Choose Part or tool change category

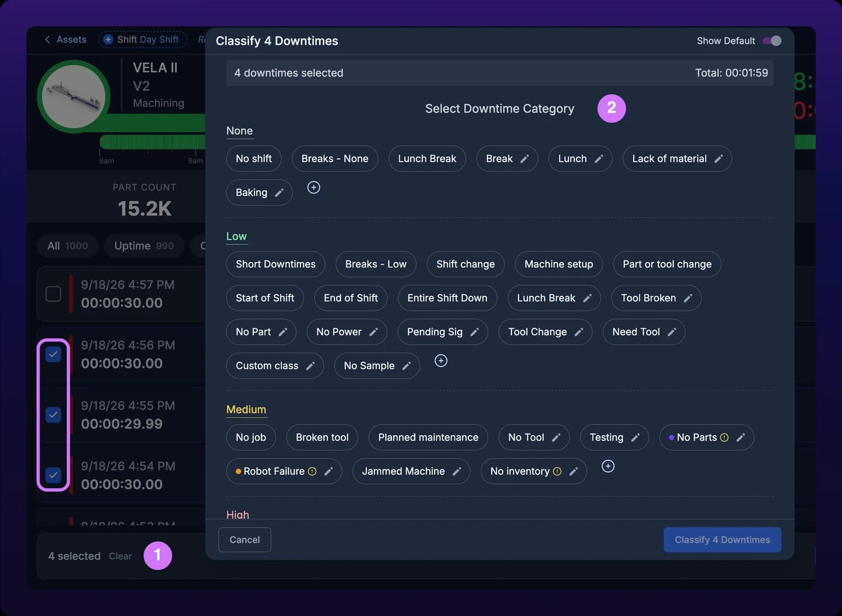[x=667, y=264]
